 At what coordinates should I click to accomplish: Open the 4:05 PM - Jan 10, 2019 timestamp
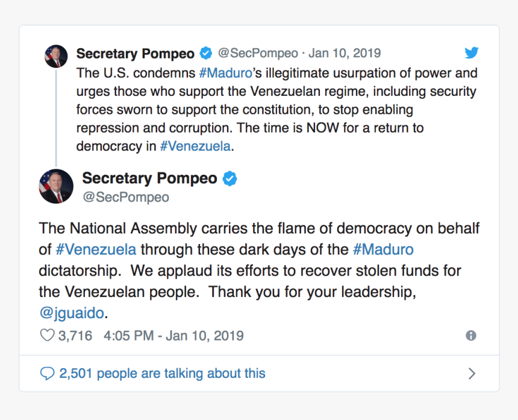pyautogui.click(x=173, y=336)
